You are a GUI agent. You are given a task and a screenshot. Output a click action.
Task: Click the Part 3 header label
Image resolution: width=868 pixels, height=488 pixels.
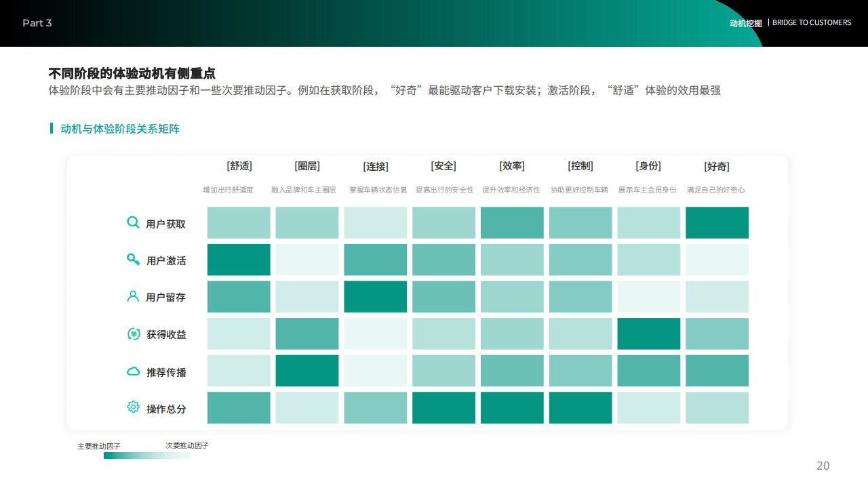coord(37,23)
